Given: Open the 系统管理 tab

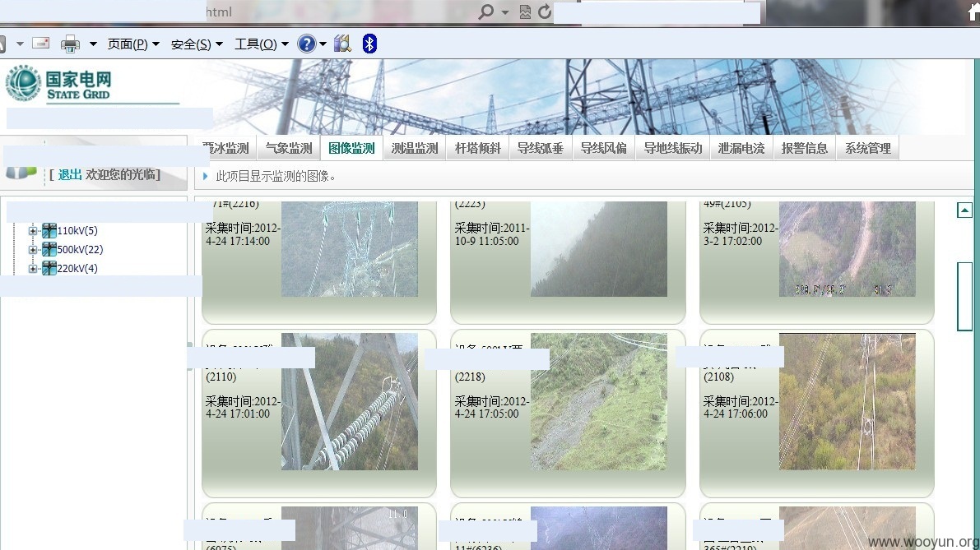Looking at the screenshot, I should coord(868,148).
